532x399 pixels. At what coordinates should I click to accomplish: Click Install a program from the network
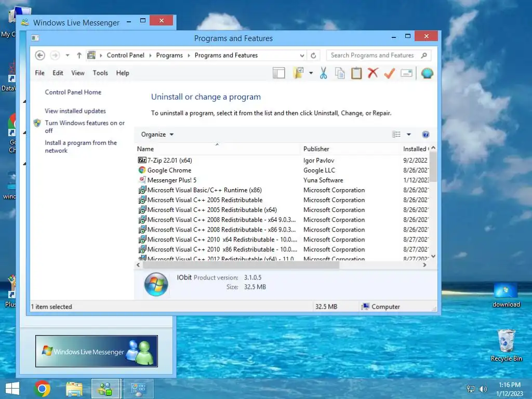pyautogui.click(x=81, y=147)
